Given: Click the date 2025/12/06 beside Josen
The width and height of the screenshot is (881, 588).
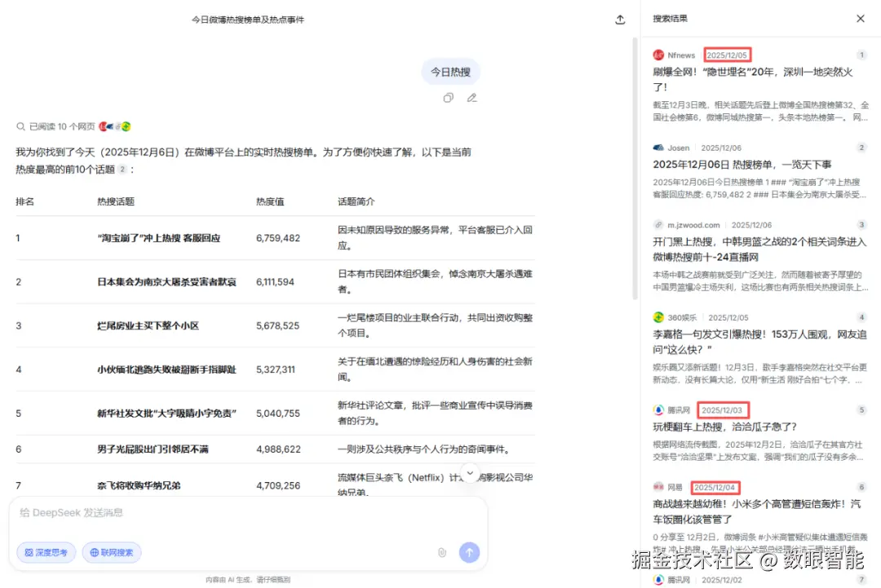Looking at the screenshot, I should pos(721,148).
